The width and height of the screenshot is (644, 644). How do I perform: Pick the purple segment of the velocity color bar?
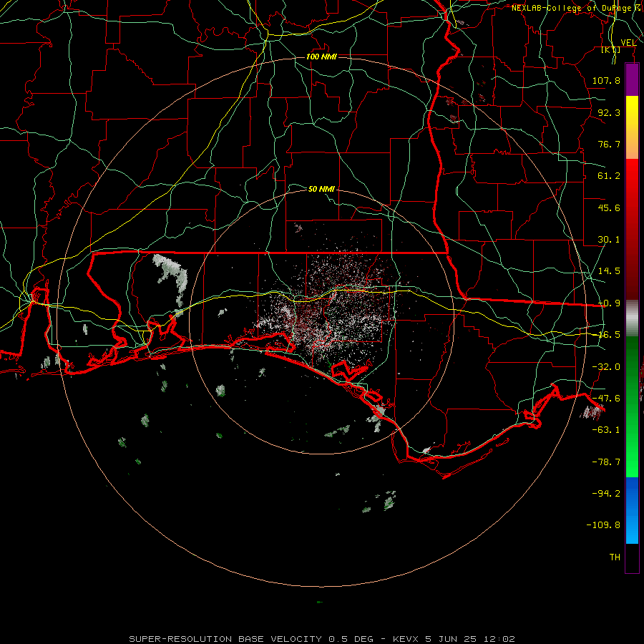(632, 80)
